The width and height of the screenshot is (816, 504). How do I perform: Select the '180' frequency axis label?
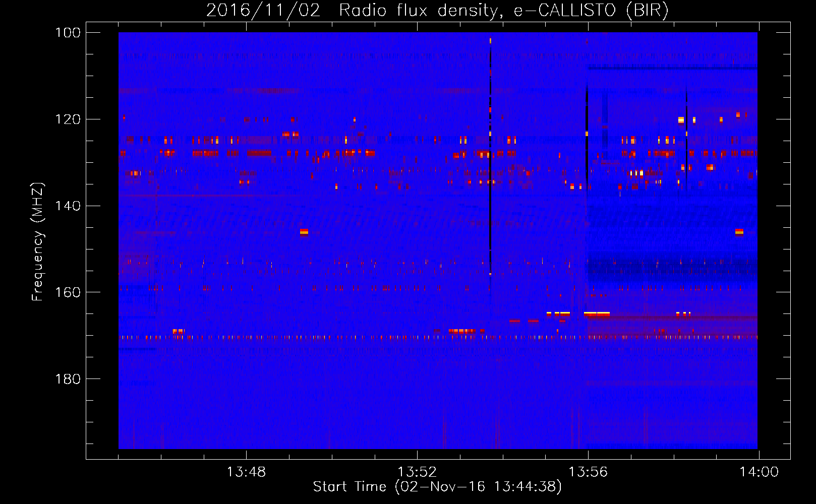coord(68,379)
